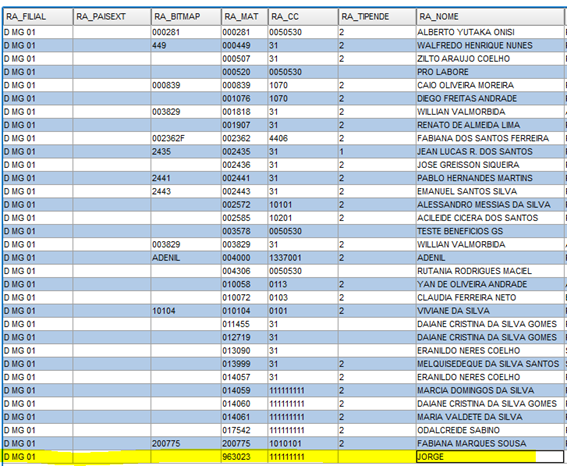The width and height of the screenshot is (567, 466).
Task: Select the RA_MAT cell 011455
Action: 244,324
